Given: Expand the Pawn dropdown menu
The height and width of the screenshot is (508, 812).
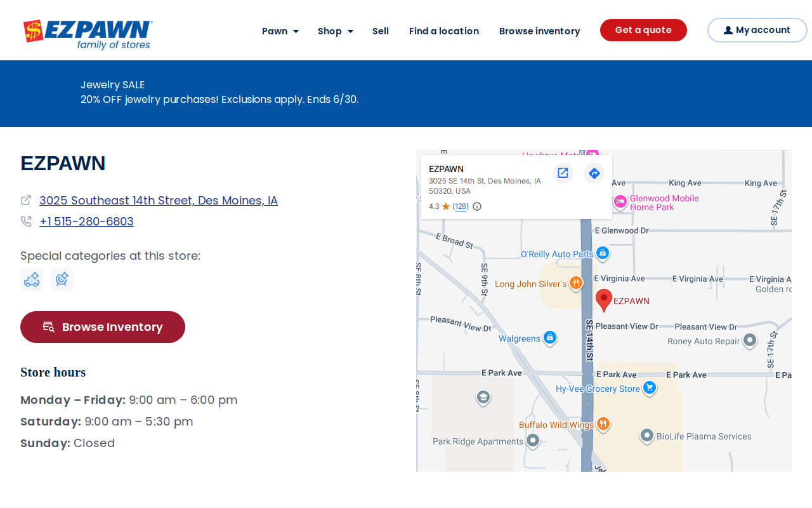Looking at the screenshot, I should pos(280,31).
